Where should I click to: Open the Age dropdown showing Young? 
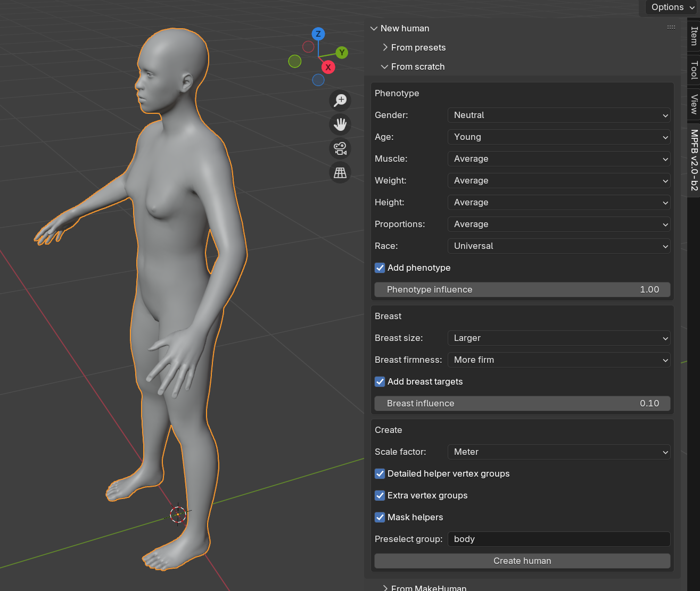click(559, 137)
